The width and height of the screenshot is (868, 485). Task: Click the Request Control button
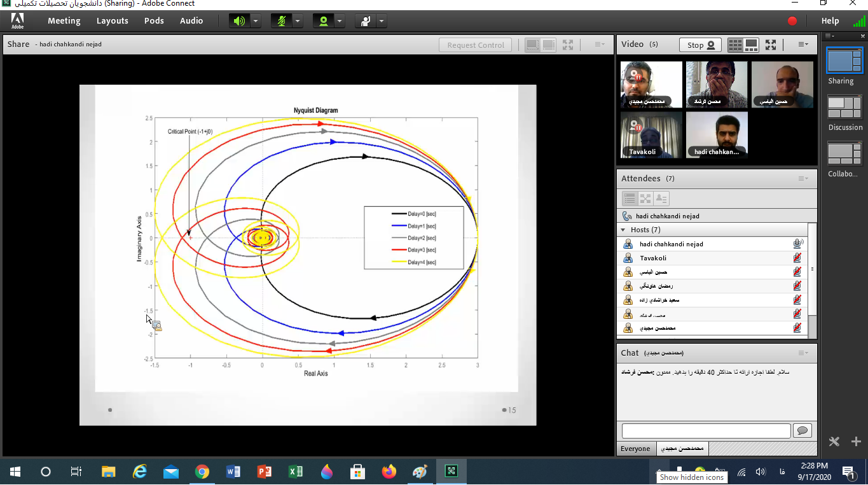point(475,45)
